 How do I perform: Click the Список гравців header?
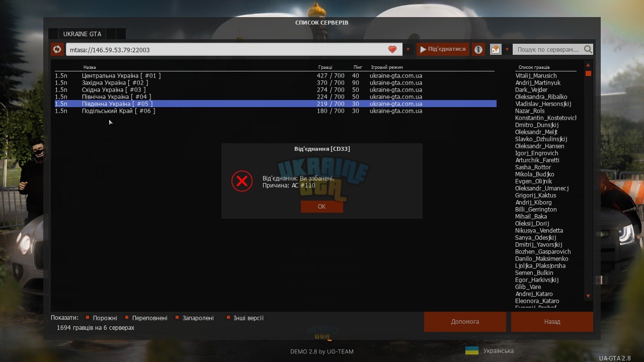pos(534,67)
